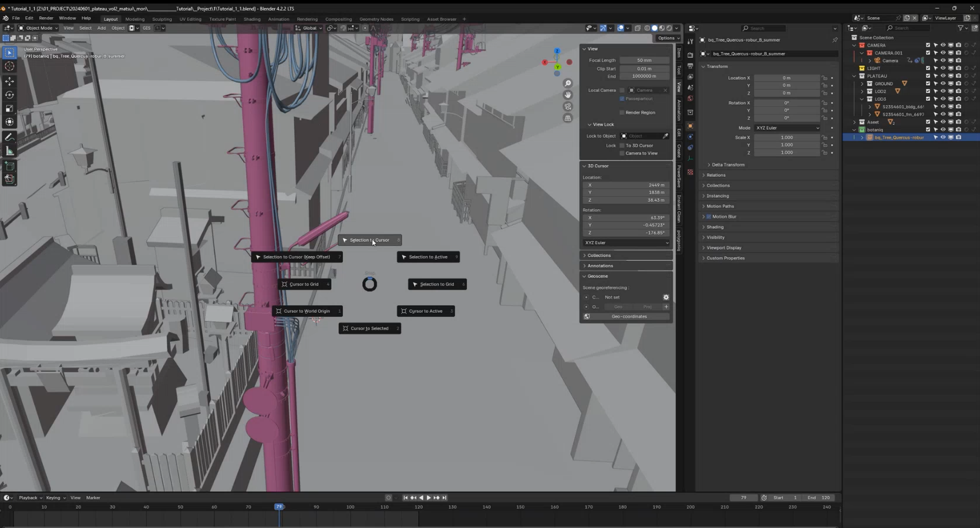This screenshot has width=980, height=528.
Task: Enable Lock To 3D Cursor checkbox
Action: coord(622,146)
